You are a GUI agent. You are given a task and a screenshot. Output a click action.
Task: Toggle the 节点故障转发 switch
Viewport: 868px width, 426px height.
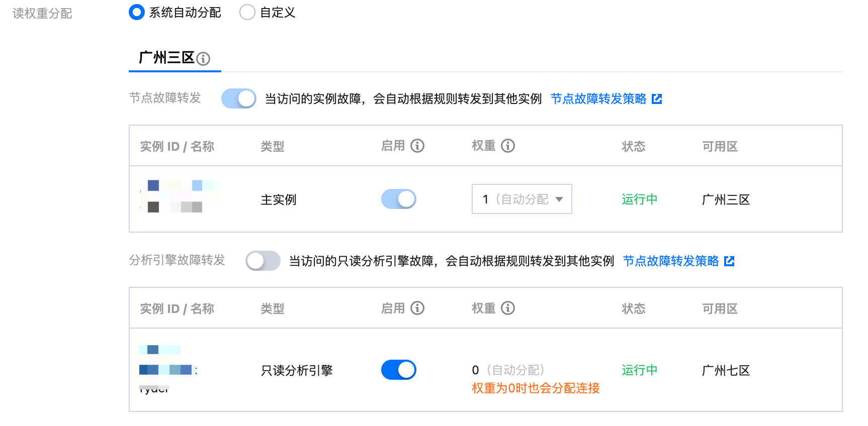coord(239,98)
